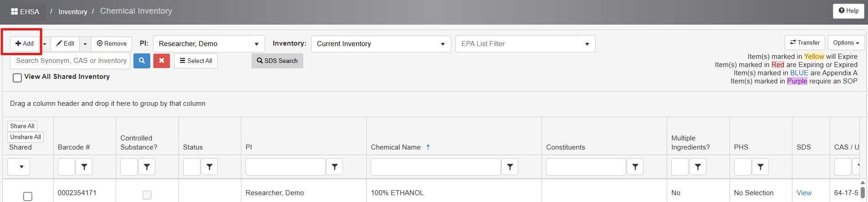The width and height of the screenshot is (868, 202).
Task: Click the red X clear search button
Action: pos(162,61)
